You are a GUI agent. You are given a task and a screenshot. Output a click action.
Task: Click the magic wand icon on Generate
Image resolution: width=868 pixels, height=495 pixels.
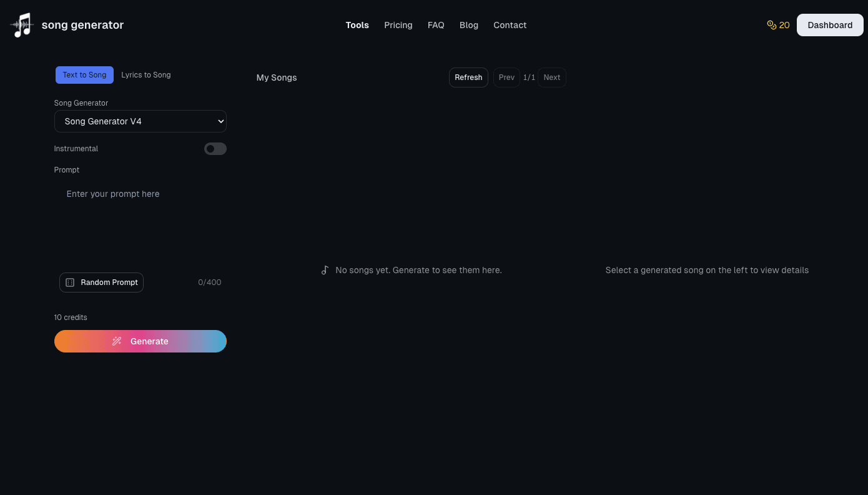coord(117,341)
